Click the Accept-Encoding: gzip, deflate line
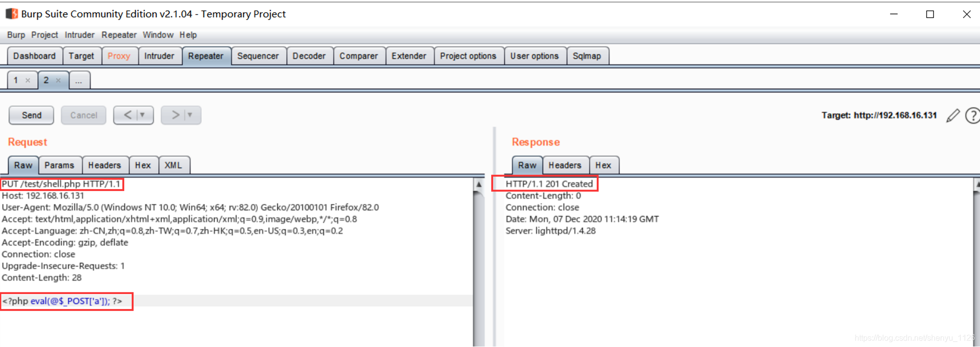This screenshot has height=347, width=980. (x=65, y=242)
